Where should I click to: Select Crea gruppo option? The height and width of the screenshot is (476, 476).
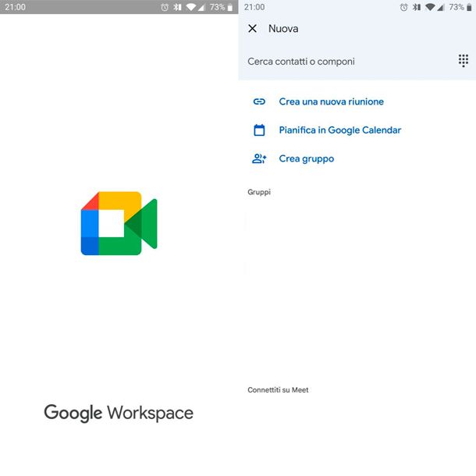click(307, 158)
